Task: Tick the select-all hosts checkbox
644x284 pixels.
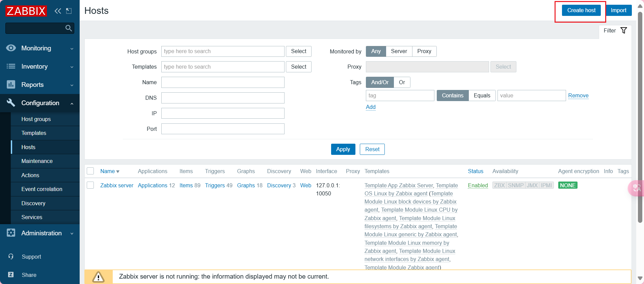Action: tap(90, 171)
